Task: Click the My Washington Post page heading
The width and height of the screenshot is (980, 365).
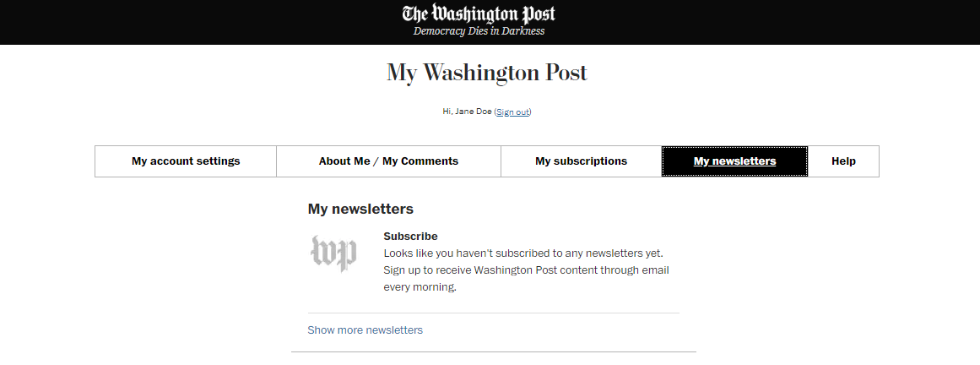Action: tap(487, 73)
